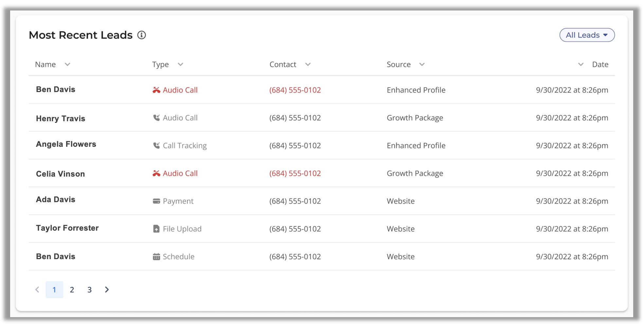
Task: Click the info icon beside Most Recent Leads
Action: click(x=141, y=35)
